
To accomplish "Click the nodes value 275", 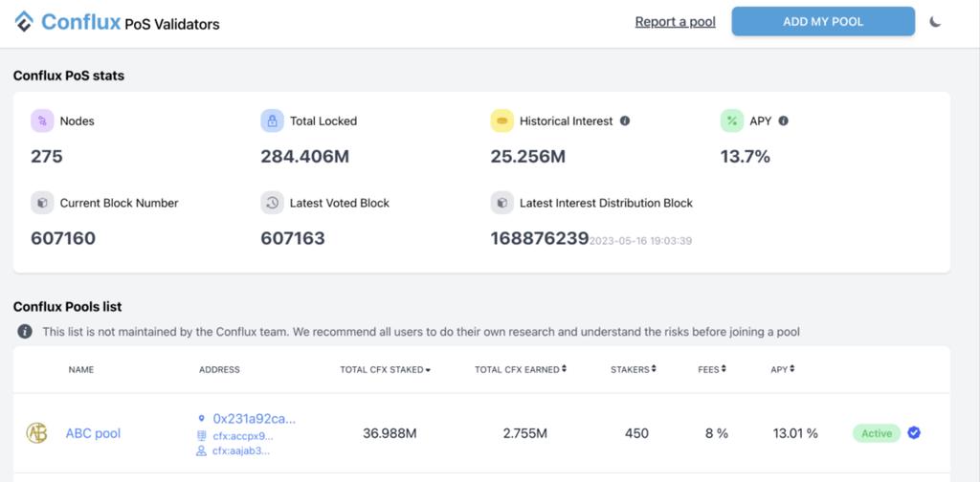I will pyautogui.click(x=47, y=156).
